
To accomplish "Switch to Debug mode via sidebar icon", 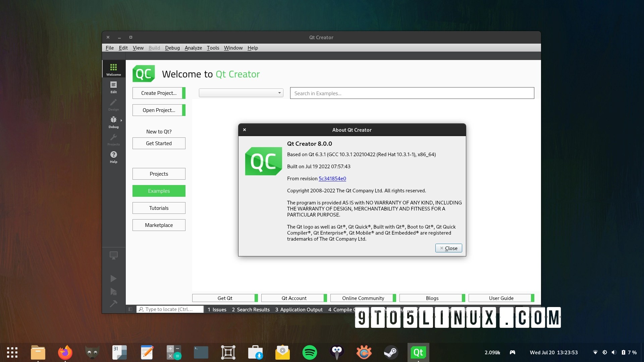I will point(114,122).
